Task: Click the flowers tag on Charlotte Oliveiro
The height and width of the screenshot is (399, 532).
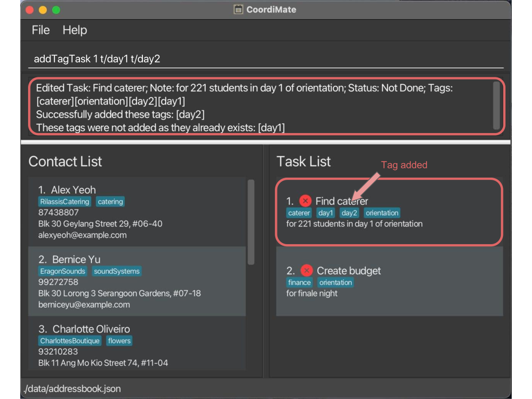Action: click(x=119, y=341)
